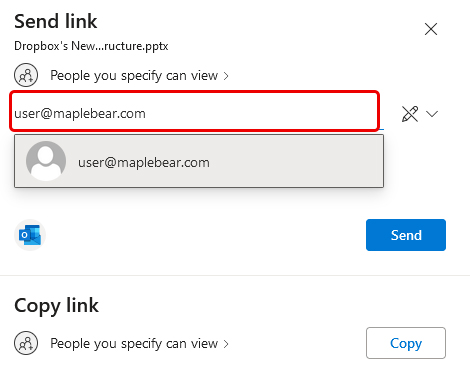Image resolution: width=470 pixels, height=382 pixels.
Task: Click the Copy button
Action: click(406, 343)
